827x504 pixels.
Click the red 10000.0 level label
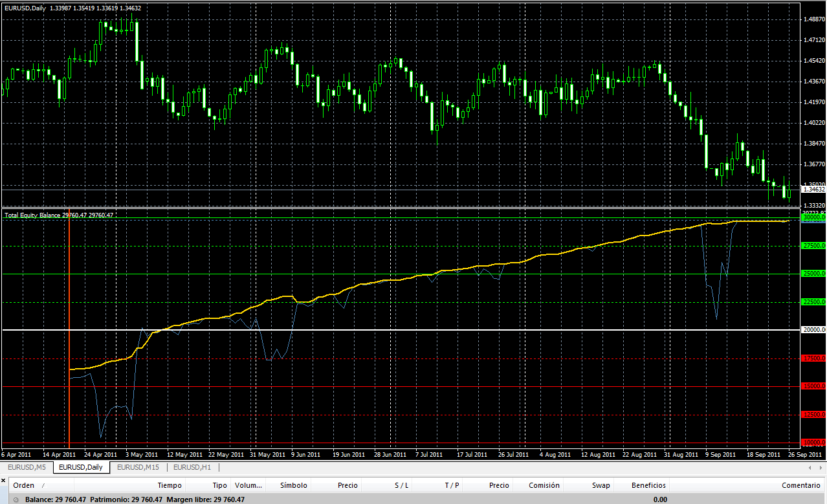click(x=813, y=443)
